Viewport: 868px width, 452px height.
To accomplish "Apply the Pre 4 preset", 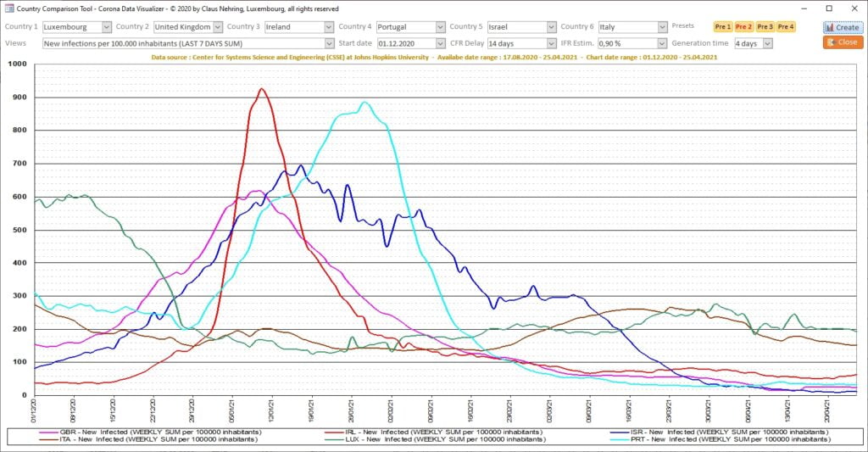I will pyautogui.click(x=787, y=27).
